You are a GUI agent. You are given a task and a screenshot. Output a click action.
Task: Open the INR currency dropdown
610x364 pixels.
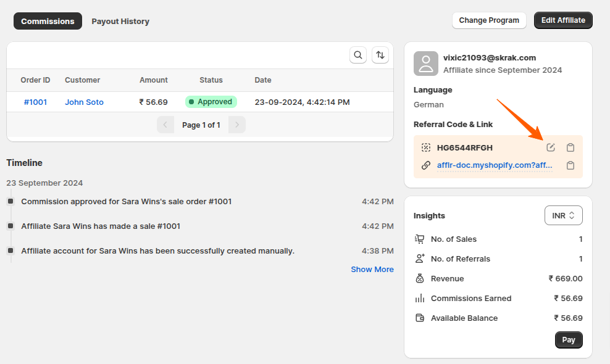coord(563,215)
